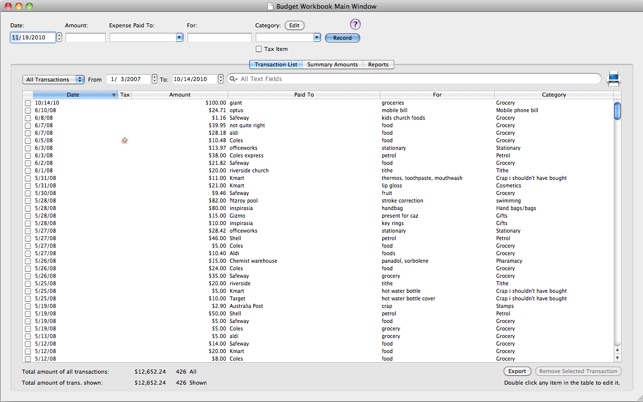Click the 'hot water bottle cover' cell
The height and width of the screenshot is (402, 643).
click(x=408, y=299)
